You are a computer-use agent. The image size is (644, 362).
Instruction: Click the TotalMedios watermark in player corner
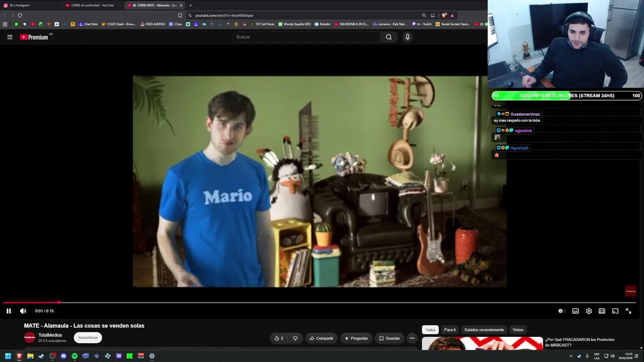(x=630, y=291)
